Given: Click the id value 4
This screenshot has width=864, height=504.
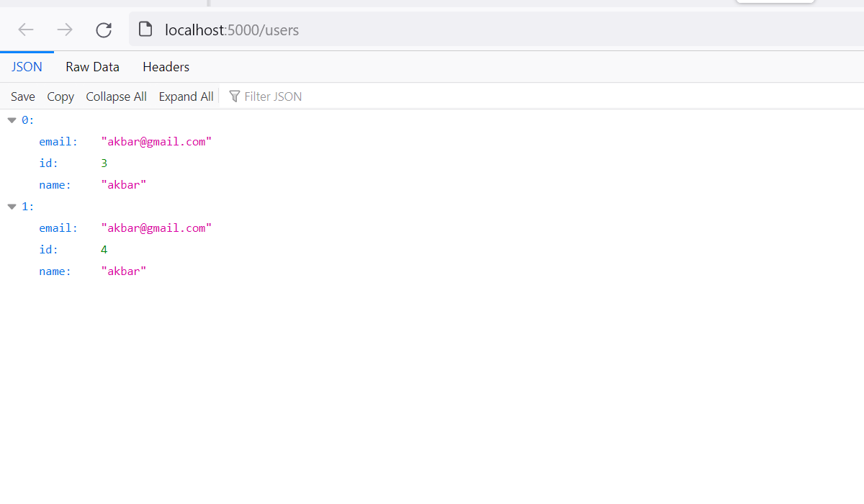Looking at the screenshot, I should point(104,250).
